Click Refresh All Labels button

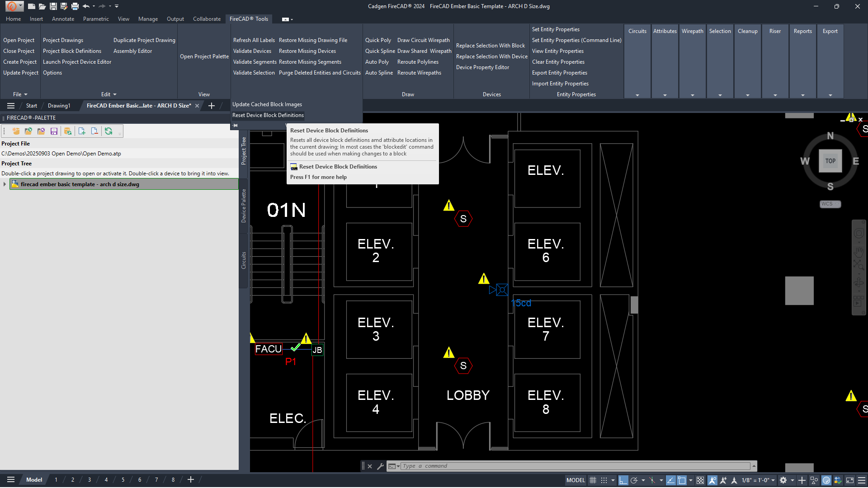[254, 40]
